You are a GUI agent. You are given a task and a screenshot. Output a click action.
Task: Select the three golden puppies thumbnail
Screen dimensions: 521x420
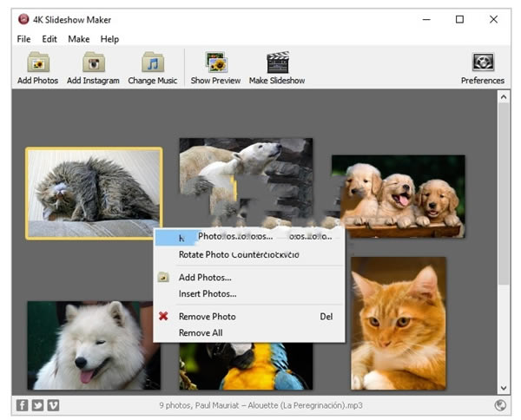tap(398, 196)
